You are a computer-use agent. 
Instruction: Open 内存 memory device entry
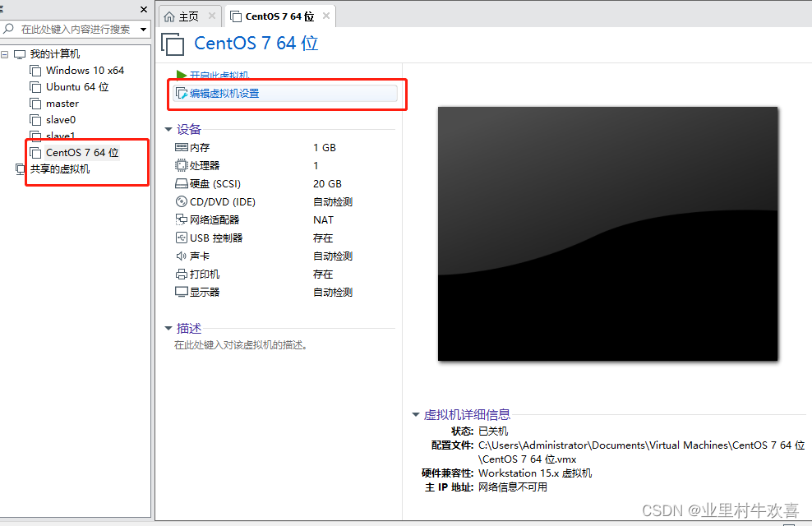(x=200, y=148)
